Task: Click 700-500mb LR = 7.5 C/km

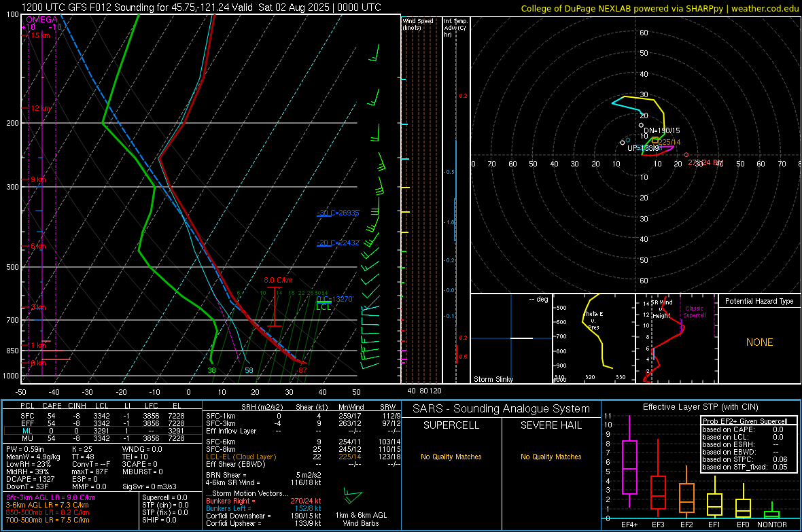Action: 48,520
